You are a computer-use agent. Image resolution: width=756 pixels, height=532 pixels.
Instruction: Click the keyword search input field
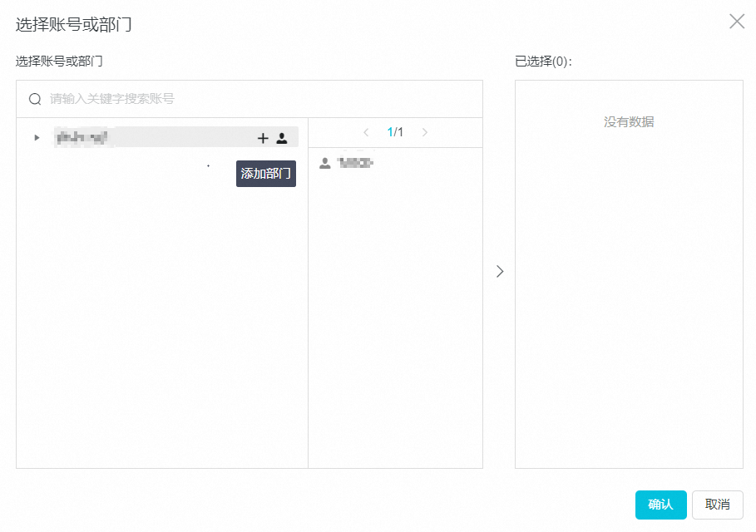click(x=166, y=98)
